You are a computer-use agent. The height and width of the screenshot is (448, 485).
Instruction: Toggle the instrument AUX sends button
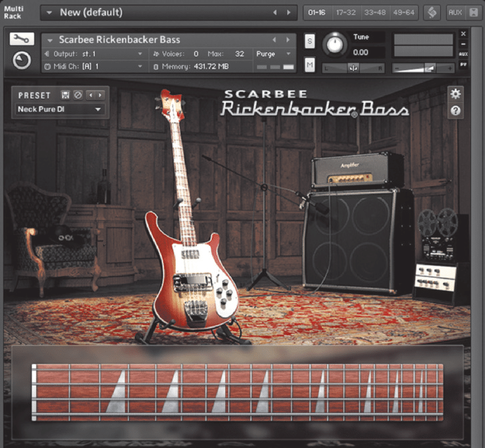click(463, 54)
